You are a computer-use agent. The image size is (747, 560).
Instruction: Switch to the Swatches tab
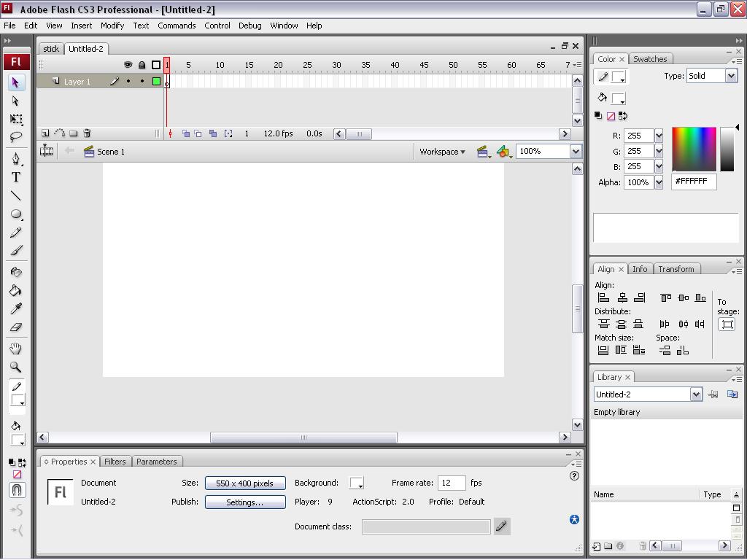[651, 59]
